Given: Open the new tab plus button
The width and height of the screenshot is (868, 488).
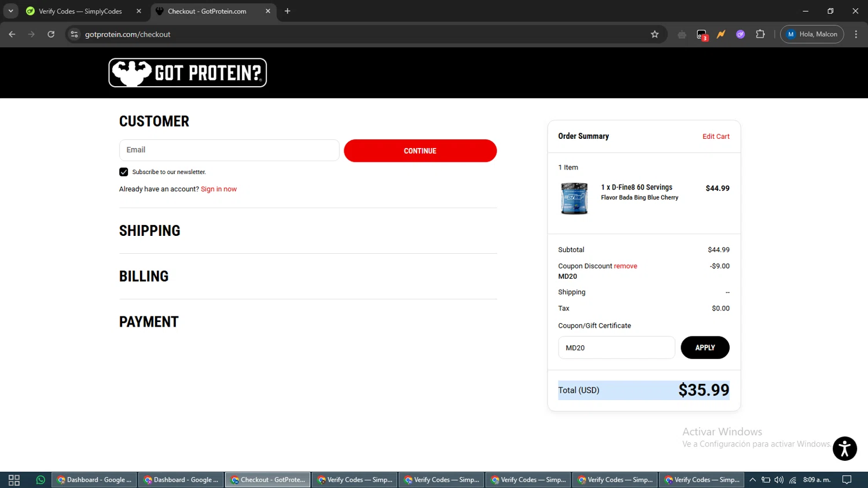Looking at the screenshot, I should (288, 11).
